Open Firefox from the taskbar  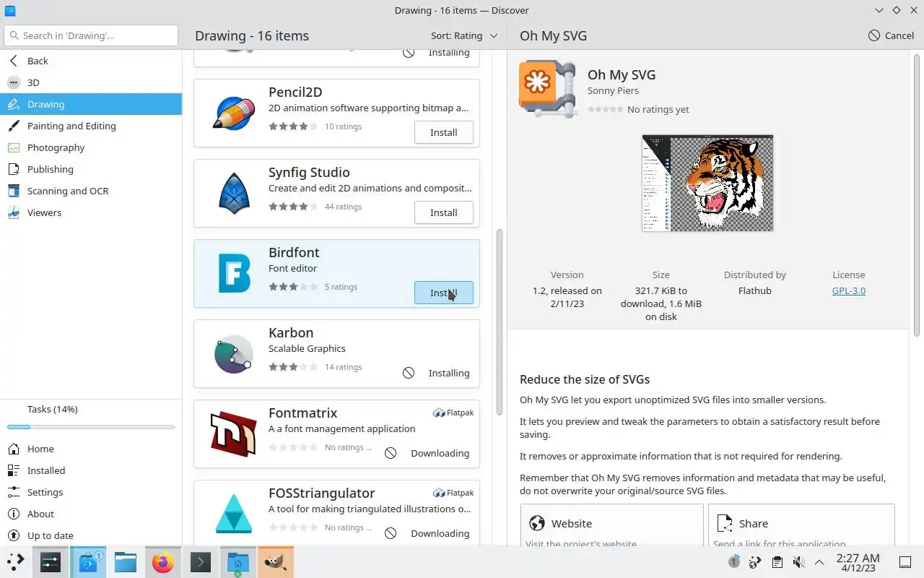tap(163, 562)
